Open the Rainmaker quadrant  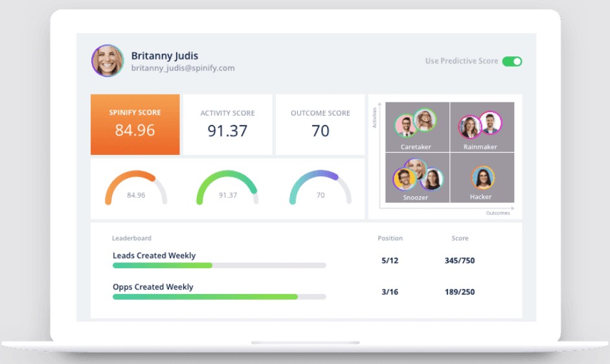482,127
